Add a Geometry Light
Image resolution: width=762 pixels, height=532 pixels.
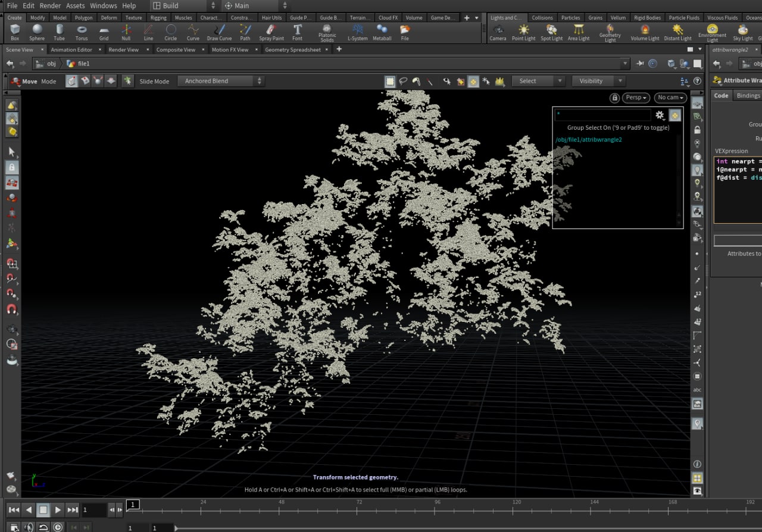pyautogui.click(x=610, y=33)
